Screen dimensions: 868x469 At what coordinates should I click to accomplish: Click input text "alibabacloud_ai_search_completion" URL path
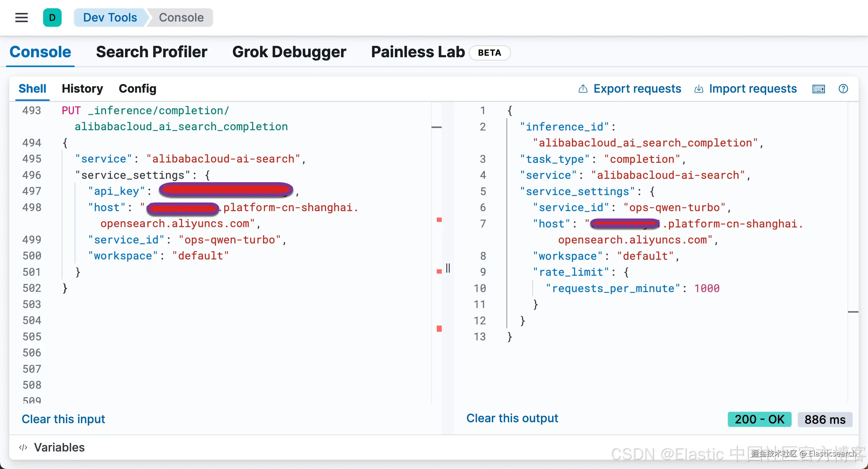click(x=181, y=126)
